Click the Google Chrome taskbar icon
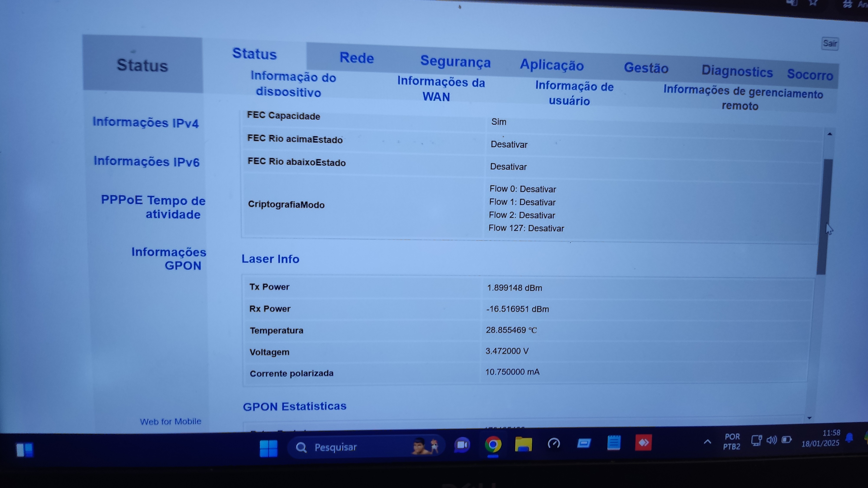Viewport: 868px width, 488px height. click(x=493, y=445)
